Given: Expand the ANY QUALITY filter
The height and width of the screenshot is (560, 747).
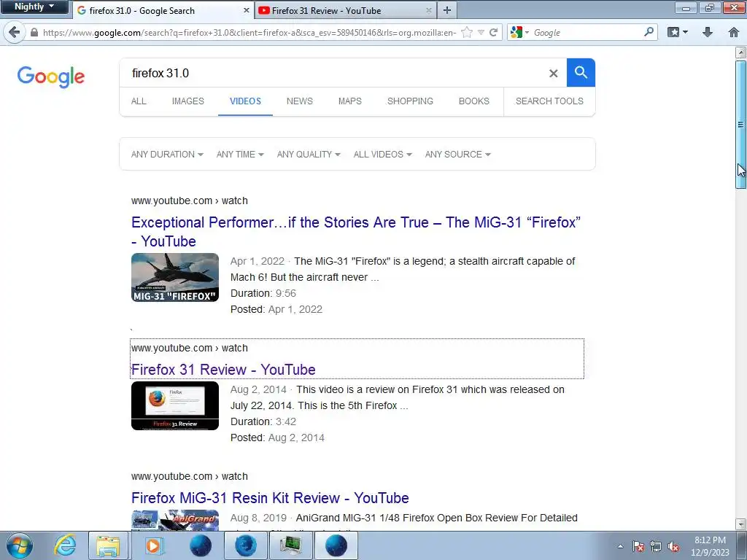Looking at the screenshot, I should click(x=309, y=155).
